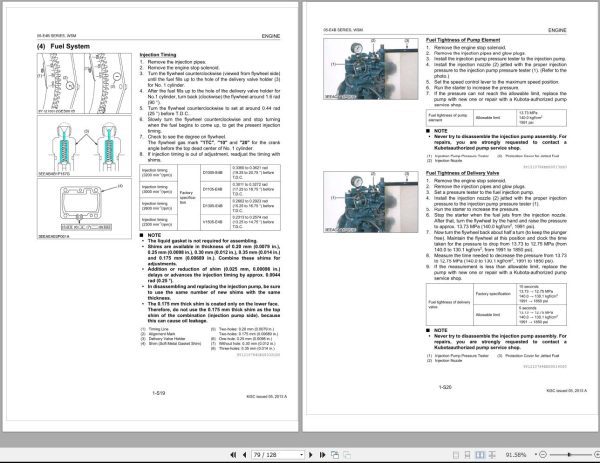Screen dimensions: 600x463
Task: Click the previous view icon
Action: (x=335, y=455)
